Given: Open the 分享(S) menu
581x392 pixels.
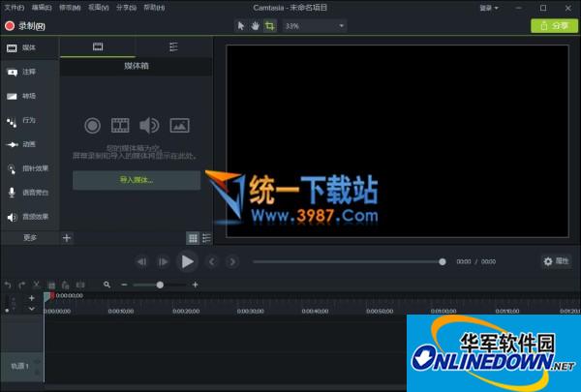Looking at the screenshot, I should (126, 8).
